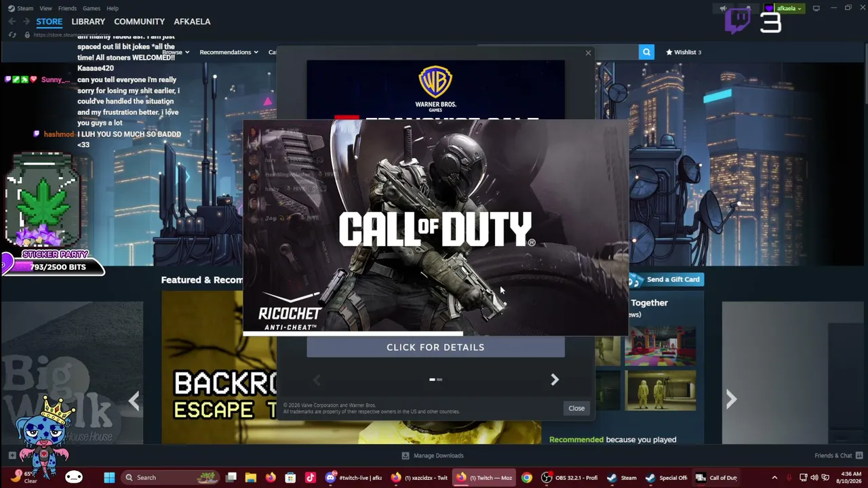Reload the Steam store page

tap(12, 35)
